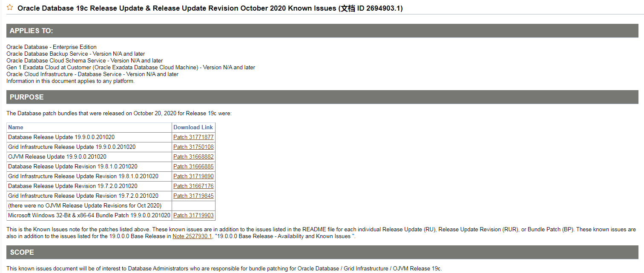Select the no OJVM Release Update Revisions cell

pos(89,205)
